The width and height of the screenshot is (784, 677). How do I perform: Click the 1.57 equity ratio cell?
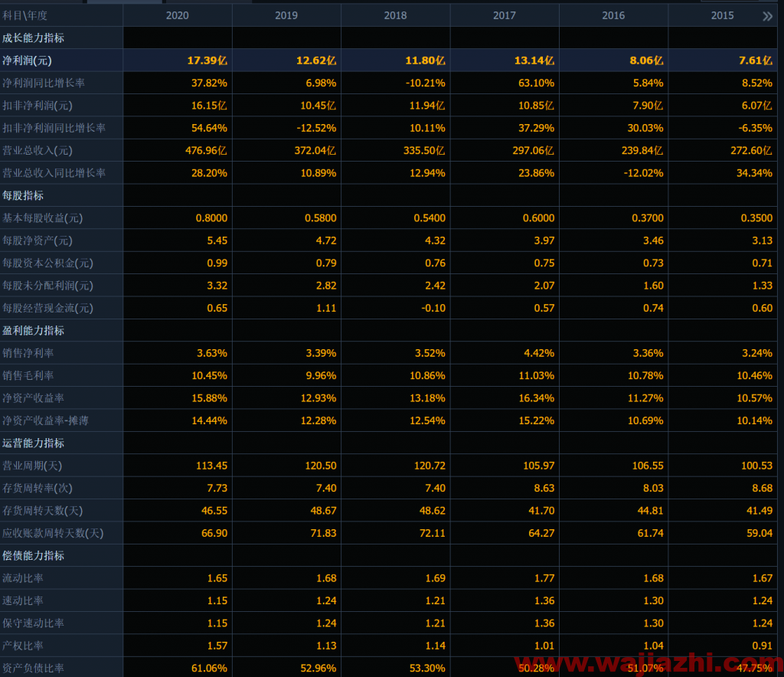coord(217,646)
